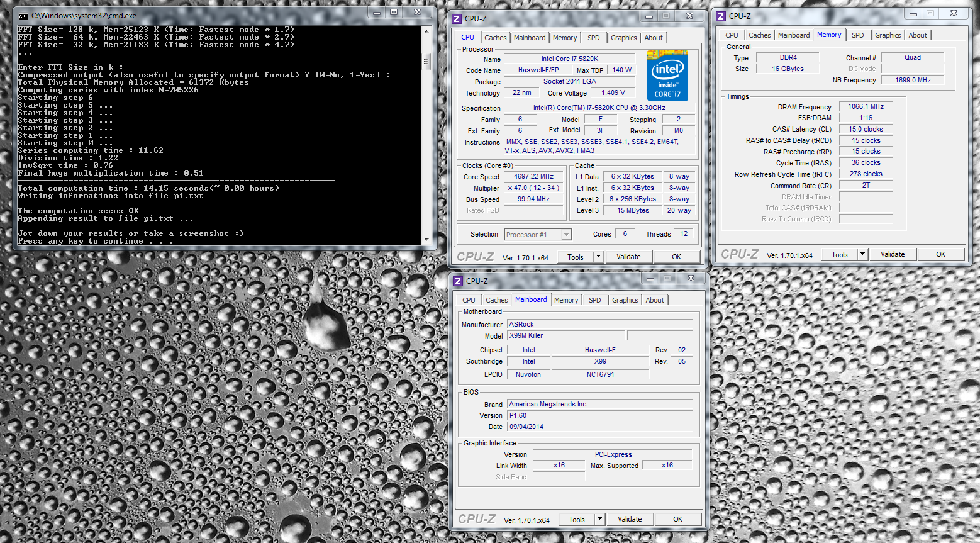Click the CPU-Z icon in Memory window
The height and width of the screenshot is (543, 980).
721,16
